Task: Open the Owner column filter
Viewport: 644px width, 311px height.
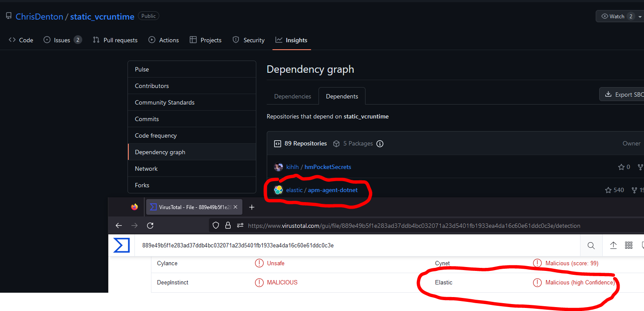Action: (631, 143)
